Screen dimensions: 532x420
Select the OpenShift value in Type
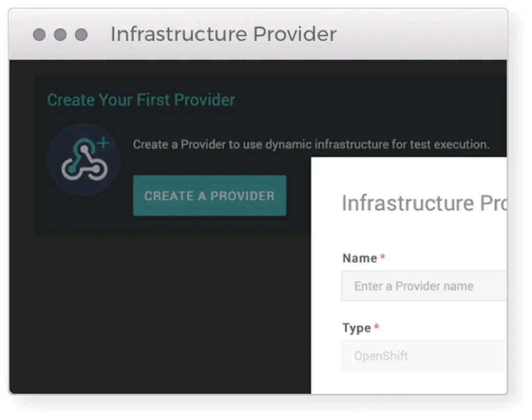(381, 356)
